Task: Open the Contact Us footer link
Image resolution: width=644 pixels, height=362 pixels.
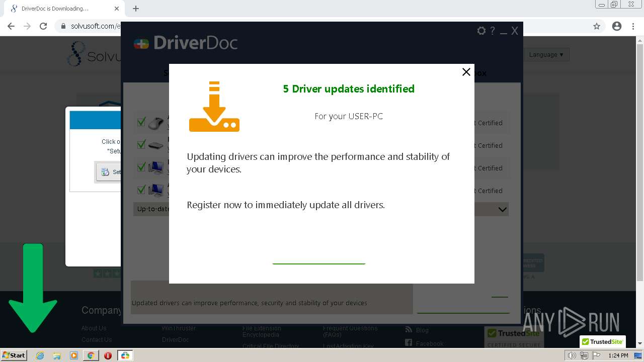Action: 97,340
